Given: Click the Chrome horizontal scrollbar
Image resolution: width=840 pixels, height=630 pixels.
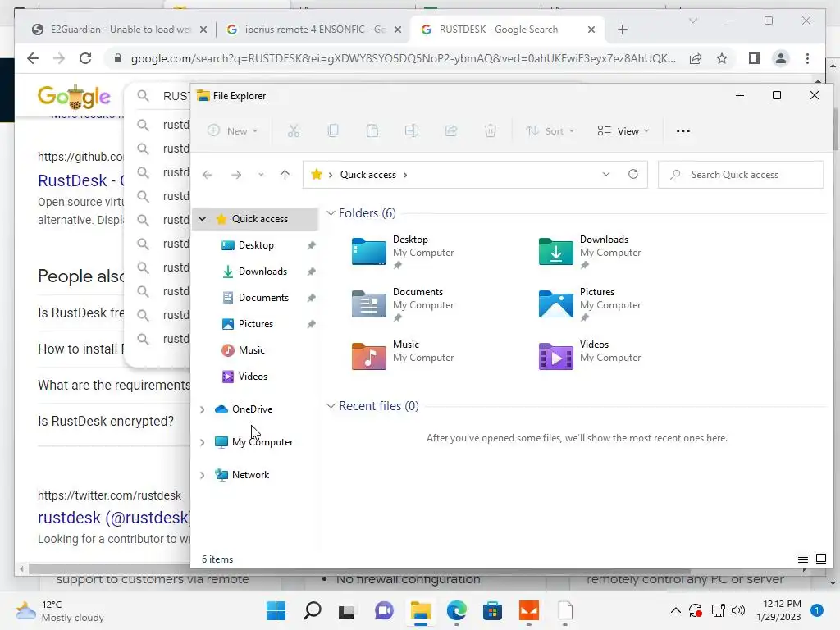Looking at the screenshot, I should [x=359, y=569].
